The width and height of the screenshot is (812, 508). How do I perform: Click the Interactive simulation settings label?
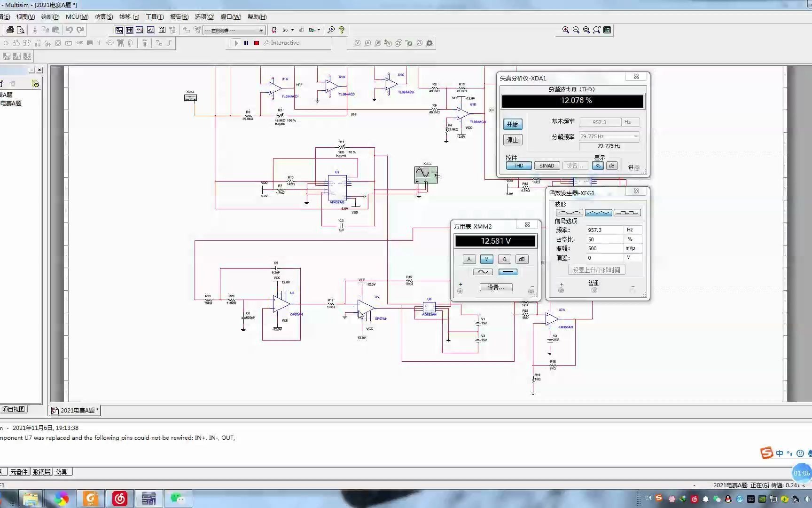pos(281,43)
